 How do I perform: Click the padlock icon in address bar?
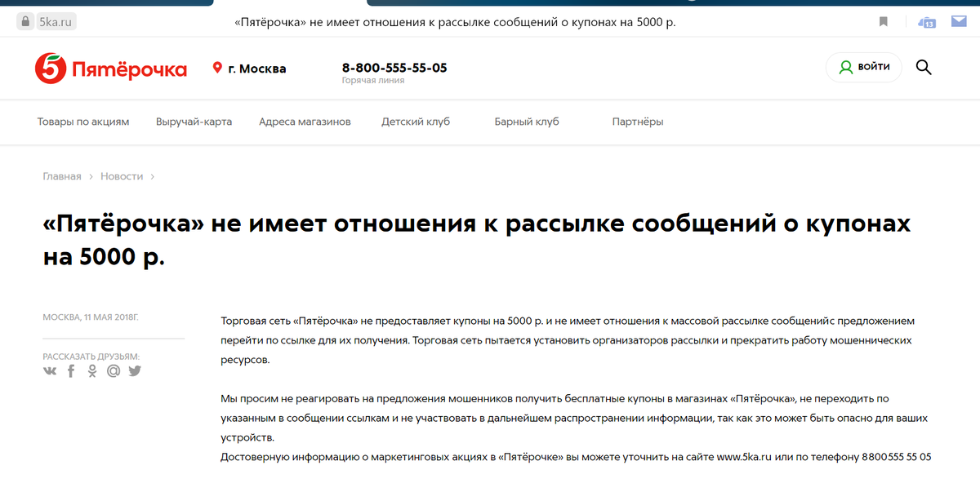(x=24, y=22)
